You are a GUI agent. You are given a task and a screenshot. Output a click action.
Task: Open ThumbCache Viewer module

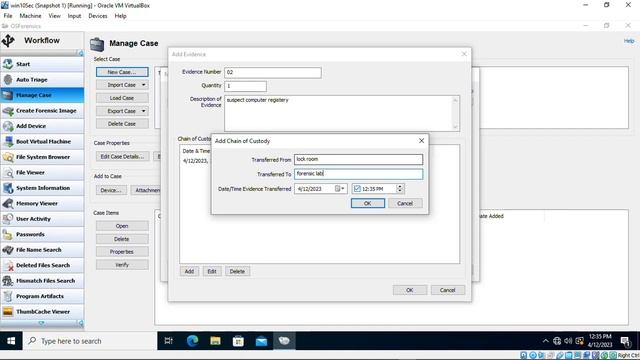point(42,312)
